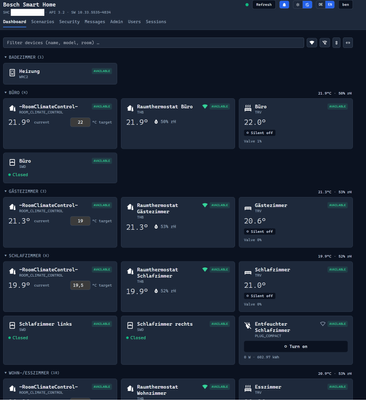Click the wifi icon on Raumthermostat Gästezimmer
366x400 pixels.
[x=205, y=205]
